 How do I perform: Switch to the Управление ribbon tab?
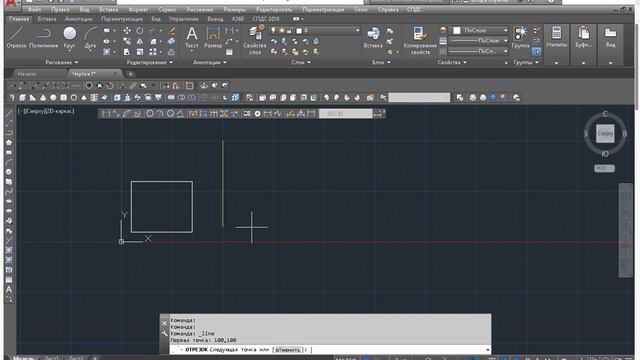[x=183, y=19]
